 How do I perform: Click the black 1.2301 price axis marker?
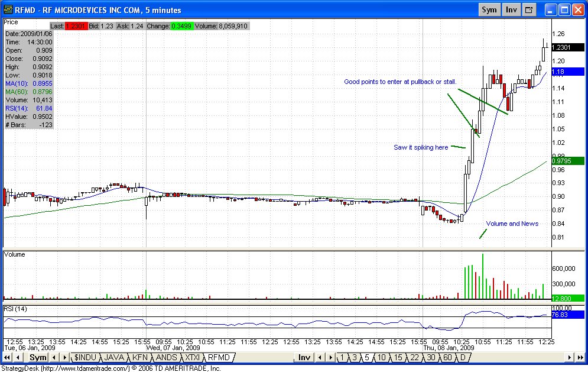coord(568,47)
